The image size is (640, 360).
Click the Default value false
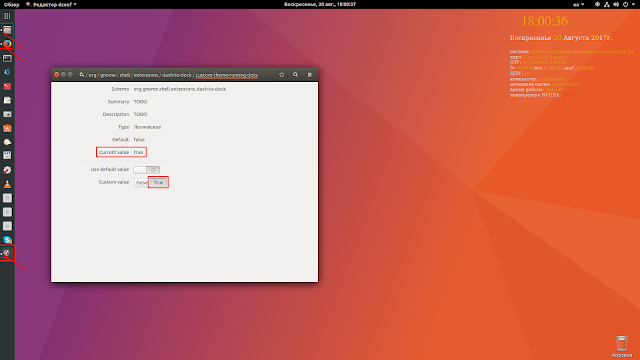point(139,140)
